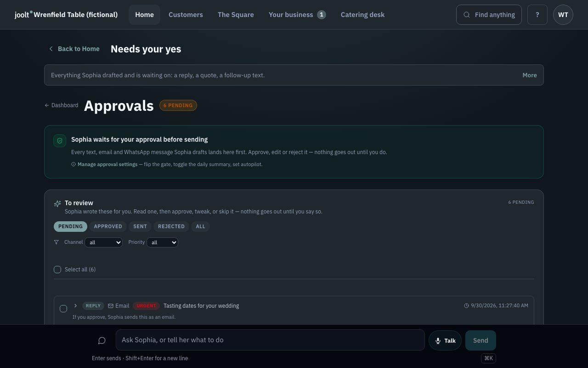588x368 pixels.
Task: Open the Customers nav tab
Action: click(186, 15)
